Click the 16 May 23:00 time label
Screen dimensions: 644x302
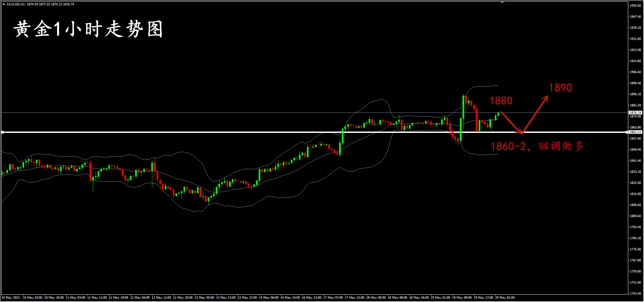(312, 298)
